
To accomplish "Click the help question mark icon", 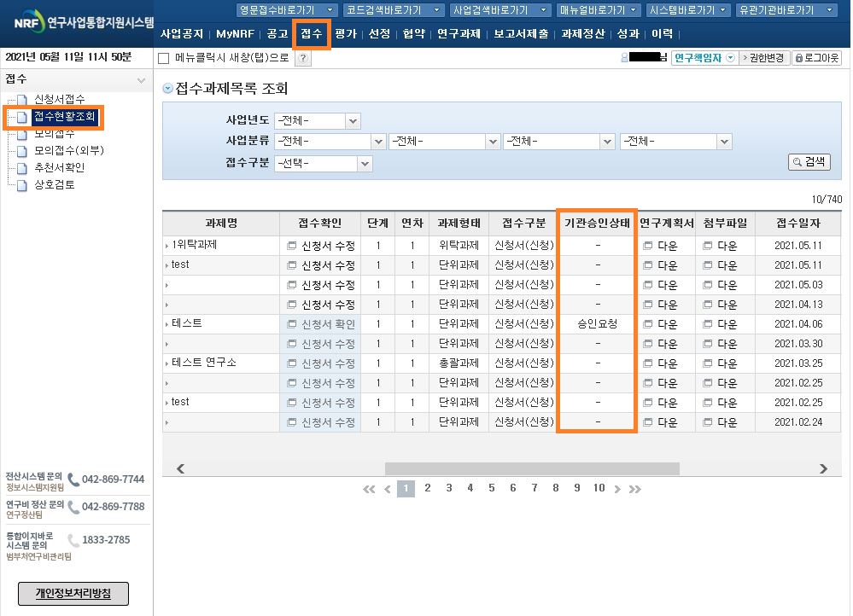I will click(303, 58).
